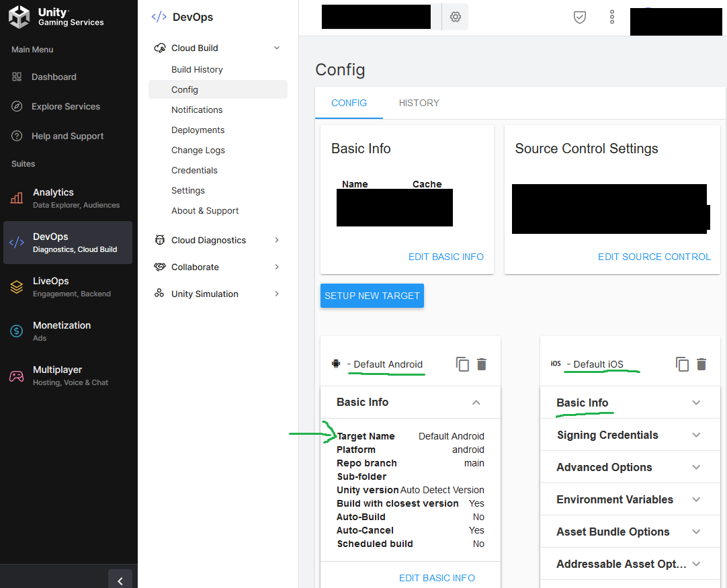Click EDIT SOURCE CONTROL link
Viewport: 727px width, 588px height.
click(x=654, y=256)
